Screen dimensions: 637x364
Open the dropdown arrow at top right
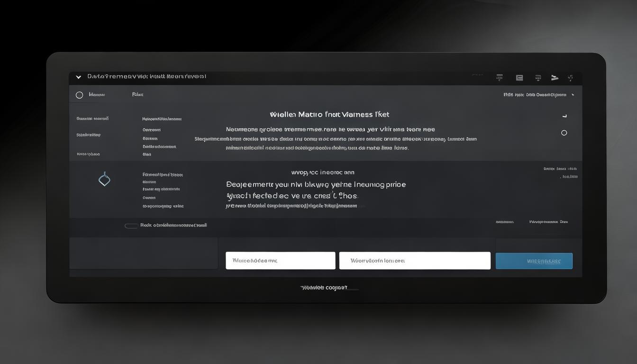573,95
